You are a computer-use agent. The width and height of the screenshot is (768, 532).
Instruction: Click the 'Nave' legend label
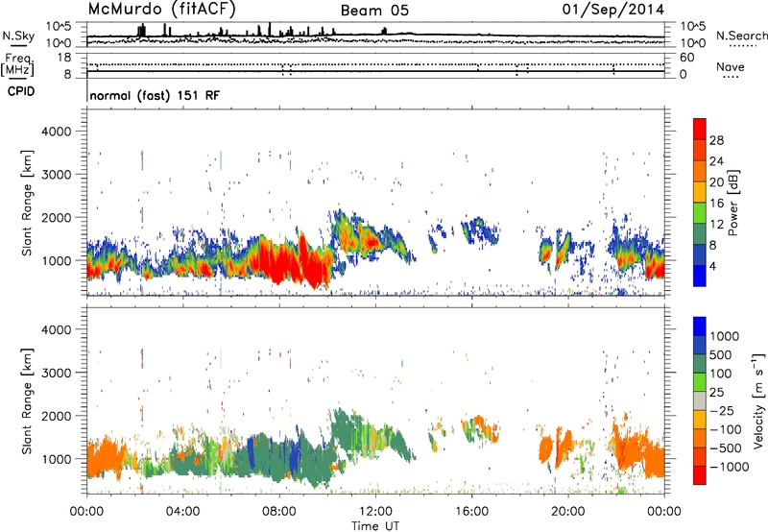731,66
